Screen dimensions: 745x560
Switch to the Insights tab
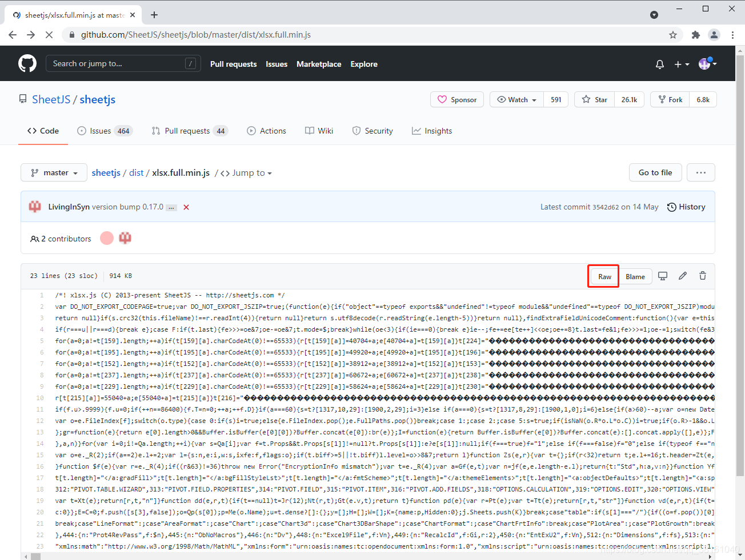pyautogui.click(x=432, y=131)
